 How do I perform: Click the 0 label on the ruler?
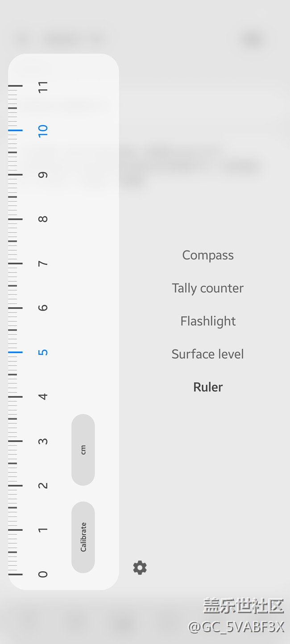(43, 574)
